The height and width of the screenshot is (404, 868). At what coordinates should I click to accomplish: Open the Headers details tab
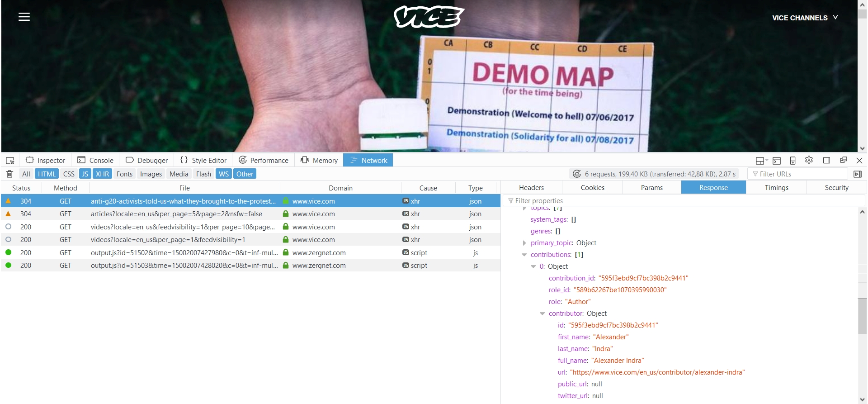[x=532, y=188]
